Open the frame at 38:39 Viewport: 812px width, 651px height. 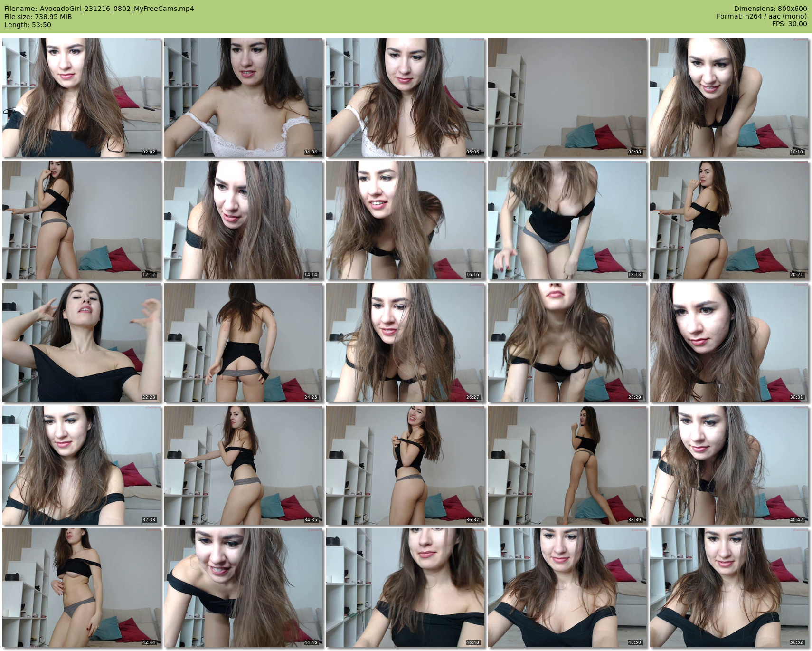point(567,465)
